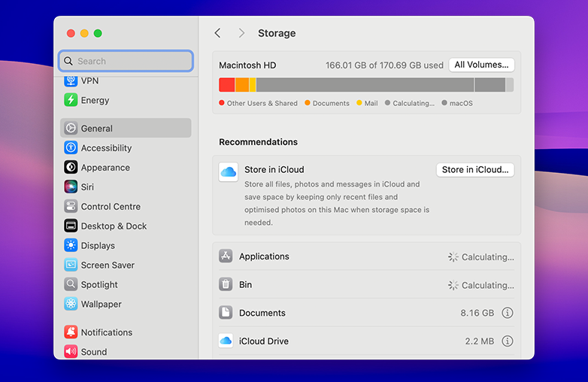Viewport: 588px width, 382px height.
Task: Open VPN settings in sidebar
Action: [126, 80]
